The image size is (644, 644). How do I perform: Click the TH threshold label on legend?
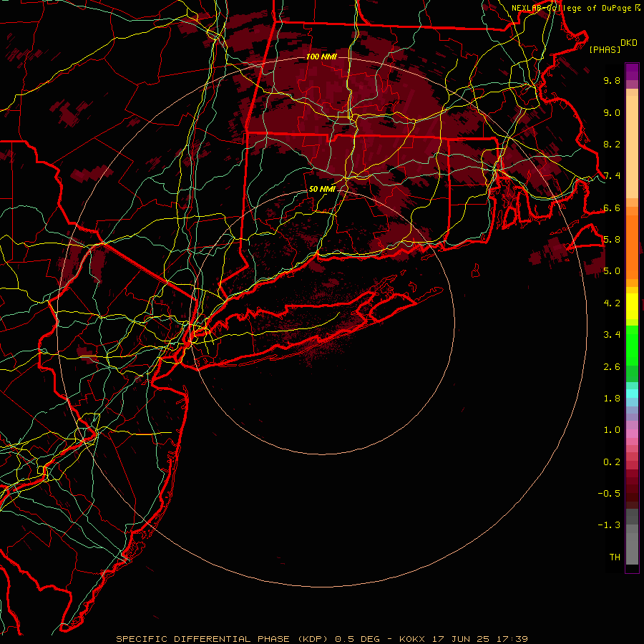615,557
